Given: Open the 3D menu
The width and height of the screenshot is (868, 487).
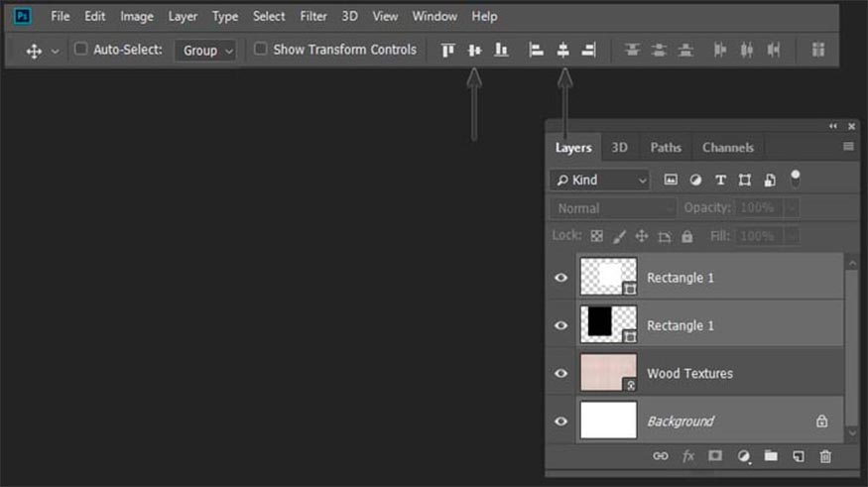Looking at the screenshot, I should 349,17.
